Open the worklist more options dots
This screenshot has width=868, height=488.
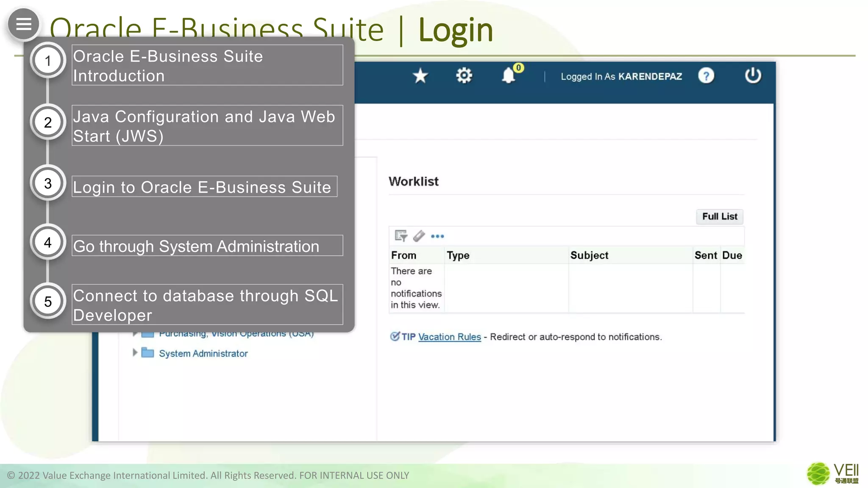point(437,236)
